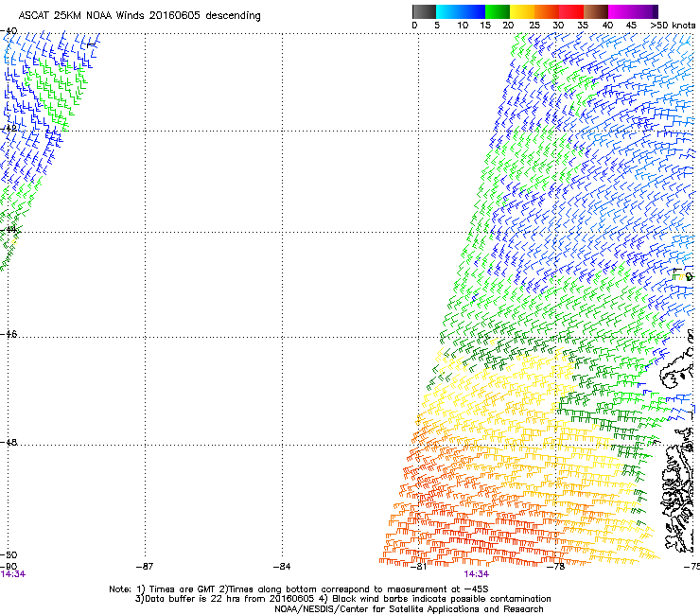Viewport: 700px width, 615px height.
Task: Click the blue 5–15 knots color segment
Action: [461, 11]
